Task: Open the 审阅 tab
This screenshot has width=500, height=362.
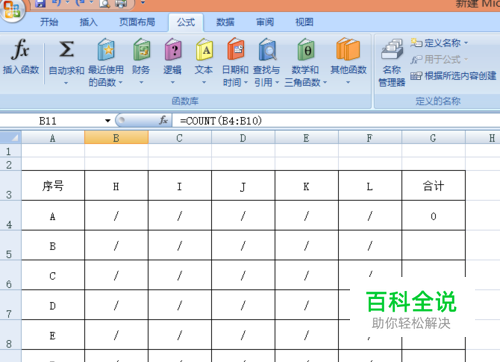Action: pyautogui.click(x=265, y=22)
